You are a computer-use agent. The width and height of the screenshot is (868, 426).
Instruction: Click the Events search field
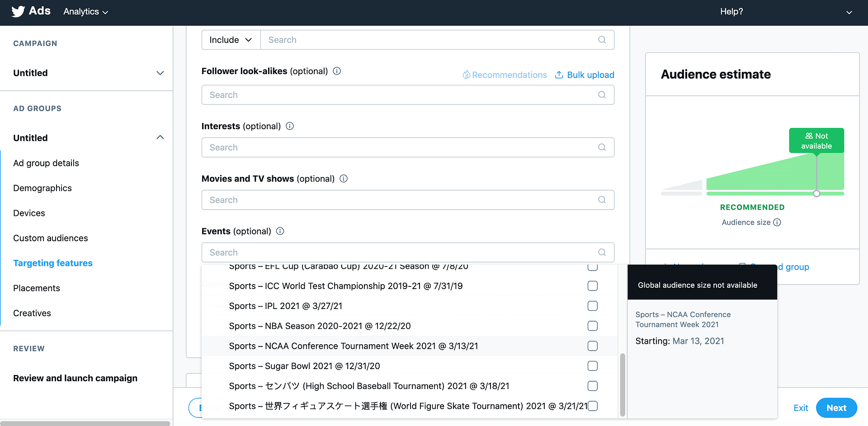pyautogui.click(x=408, y=252)
